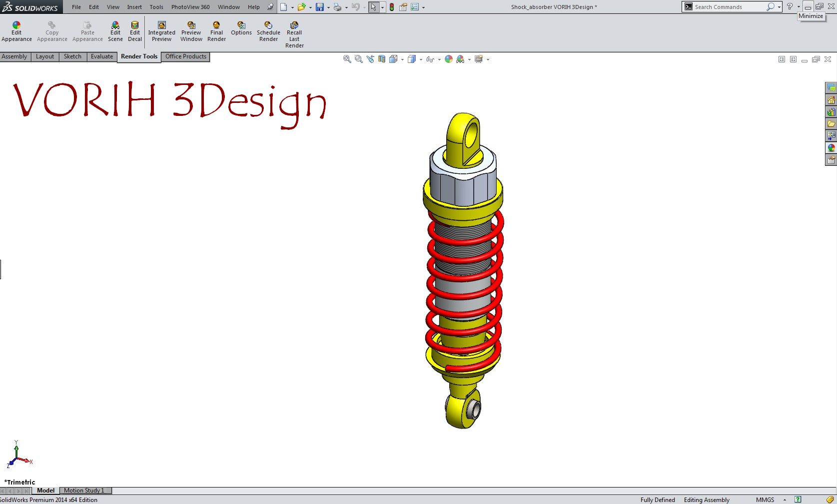Click into the Search Commands field
The image size is (837, 504).
pos(729,7)
